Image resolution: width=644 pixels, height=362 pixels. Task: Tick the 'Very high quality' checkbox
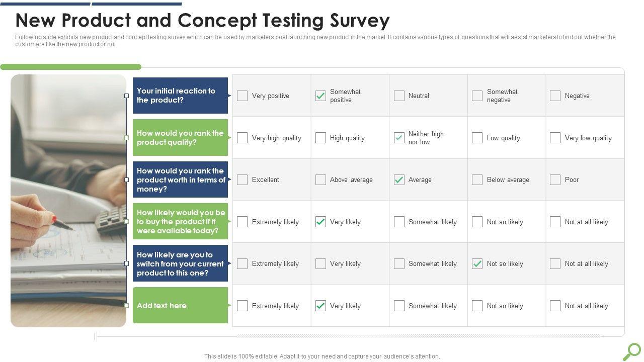[x=243, y=138]
